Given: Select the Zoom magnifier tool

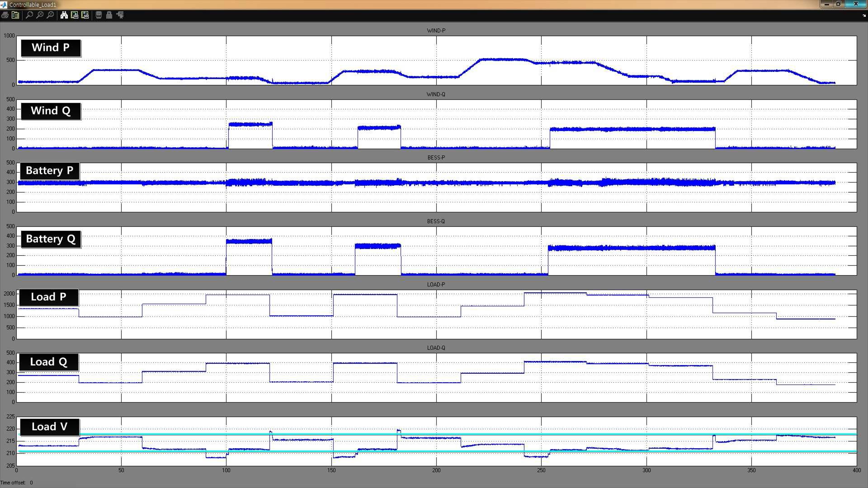Looking at the screenshot, I should [x=29, y=15].
